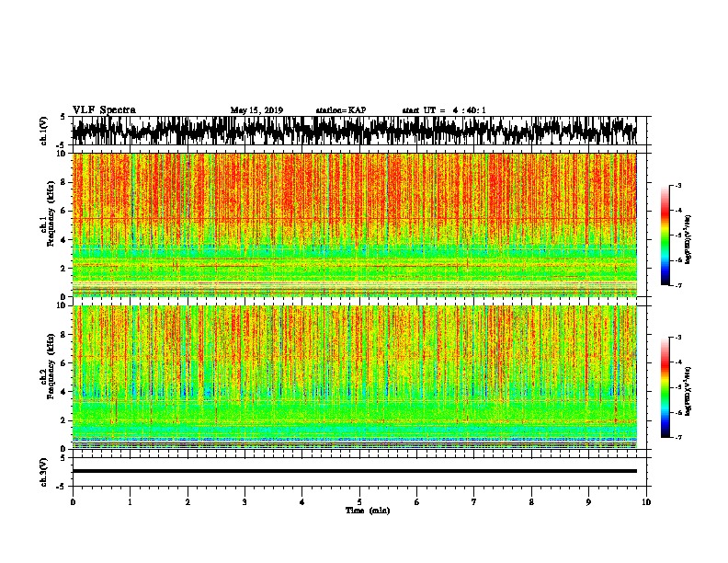
Task: Click the "6" kHz tick on the ch.2 spectrogram axis
Action: point(64,363)
